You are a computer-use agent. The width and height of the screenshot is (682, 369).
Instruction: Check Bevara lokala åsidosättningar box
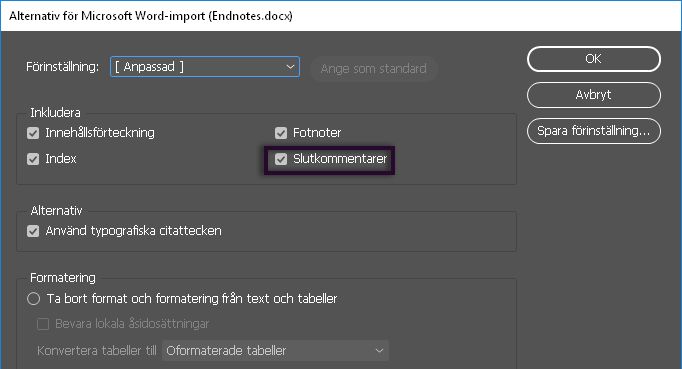43,324
